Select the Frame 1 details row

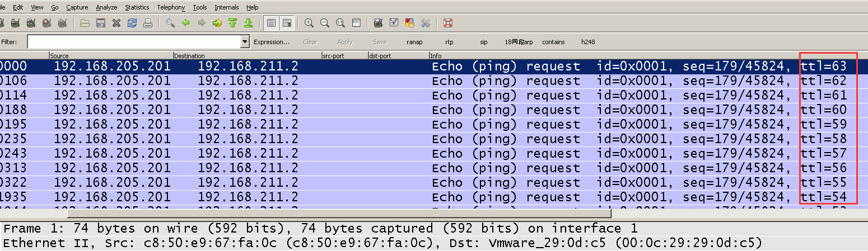[x=434, y=229]
